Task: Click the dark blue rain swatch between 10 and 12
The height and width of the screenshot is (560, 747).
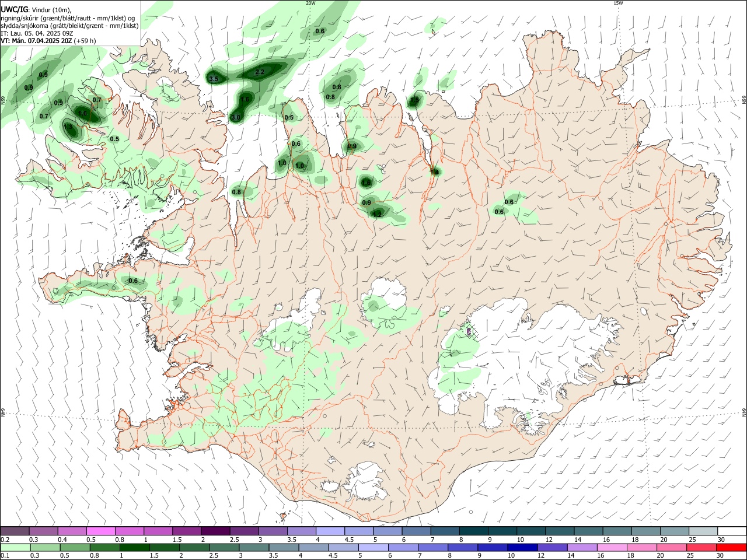Action: pos(522,547)
